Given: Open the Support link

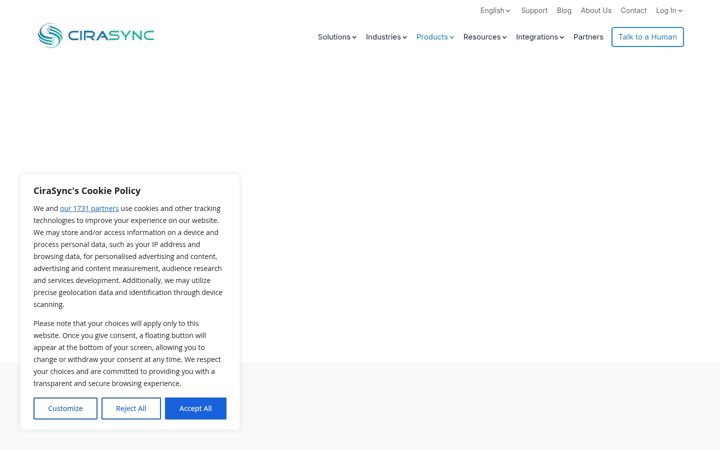Looking at the screenshot, I should (x=534, y=11).
